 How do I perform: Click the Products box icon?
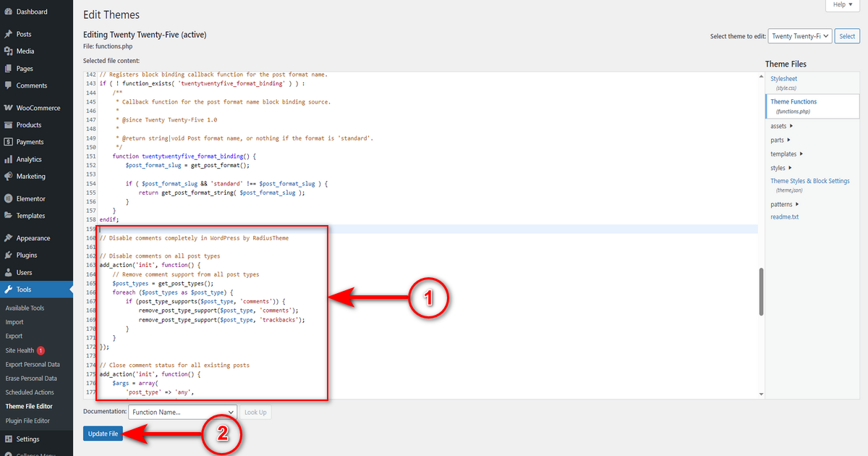click(x=8, y=125)
